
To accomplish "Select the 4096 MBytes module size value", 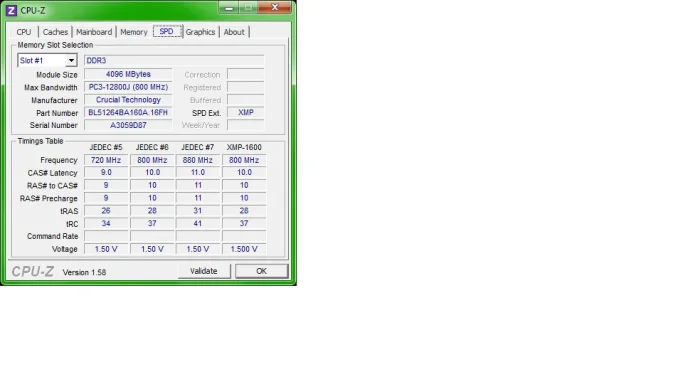I will [128, 74].
